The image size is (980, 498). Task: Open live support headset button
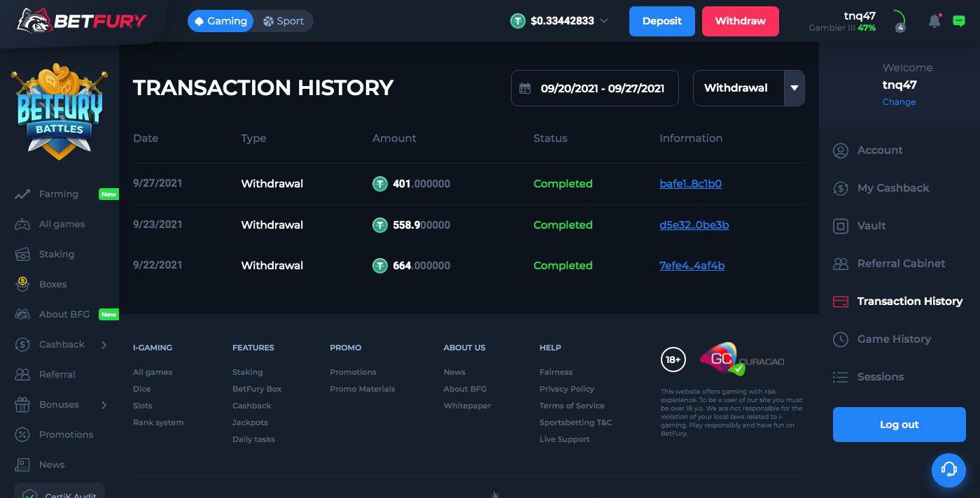pyautogui.click(x=948, y=469)
